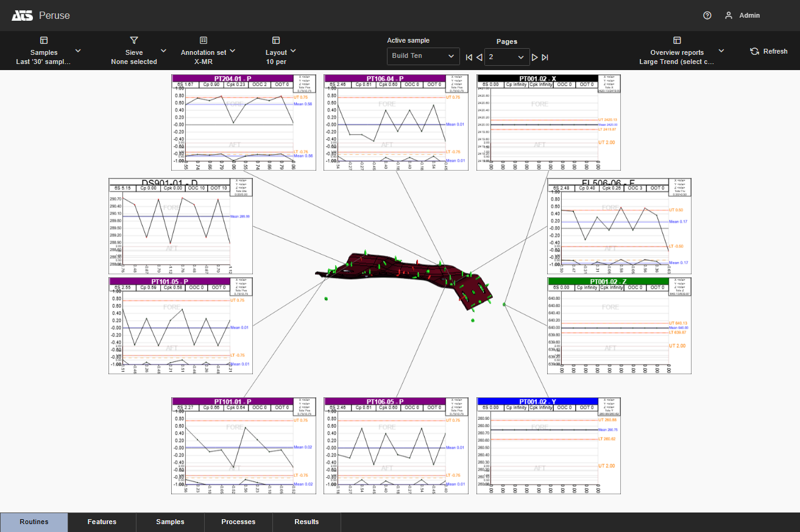
Task: Go to the previous page arrow
Action: (x=479, y=57)
